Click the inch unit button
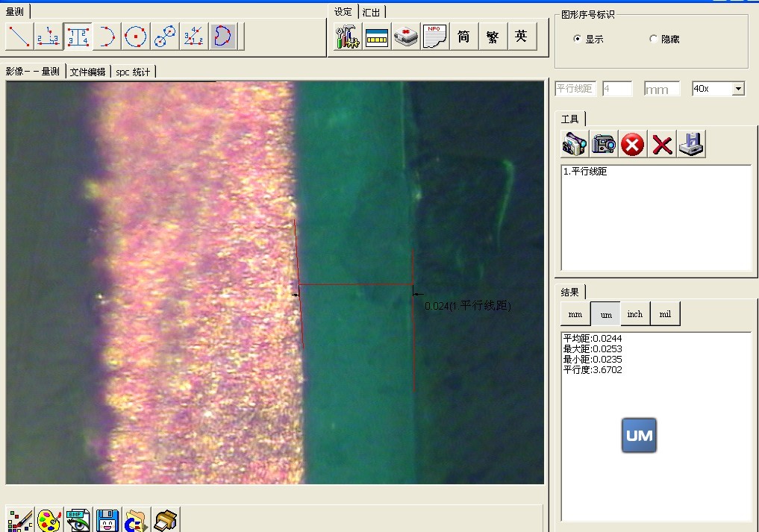This screenshot has width=759, height=532. coord(635,315)
